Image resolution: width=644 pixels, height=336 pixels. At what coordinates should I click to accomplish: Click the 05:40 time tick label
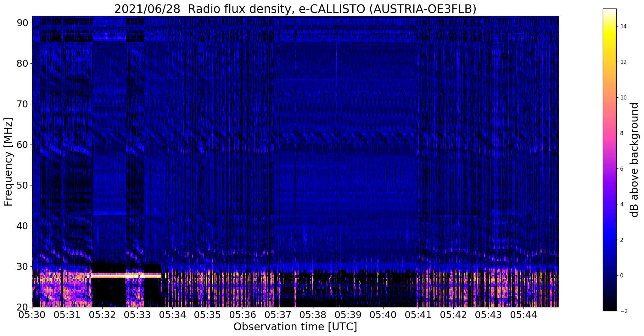(x=383, y=315)
